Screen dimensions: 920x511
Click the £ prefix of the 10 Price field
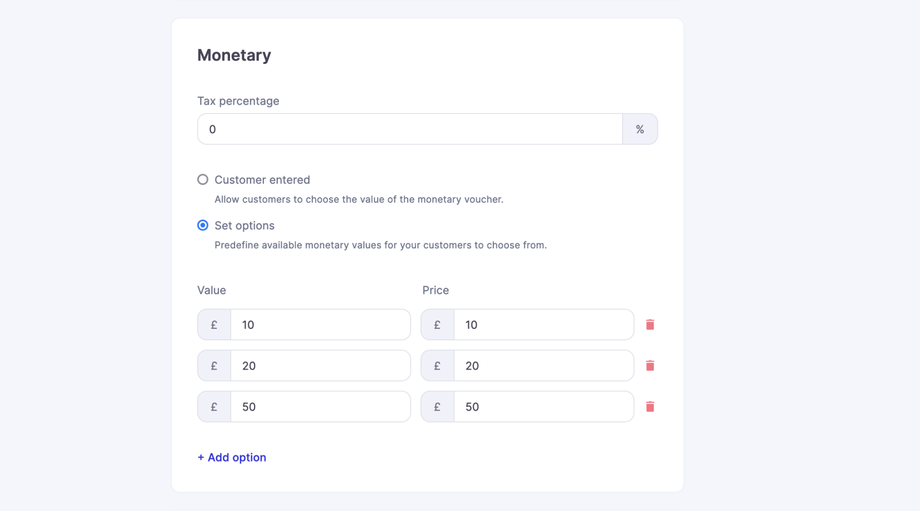[437, 325]
